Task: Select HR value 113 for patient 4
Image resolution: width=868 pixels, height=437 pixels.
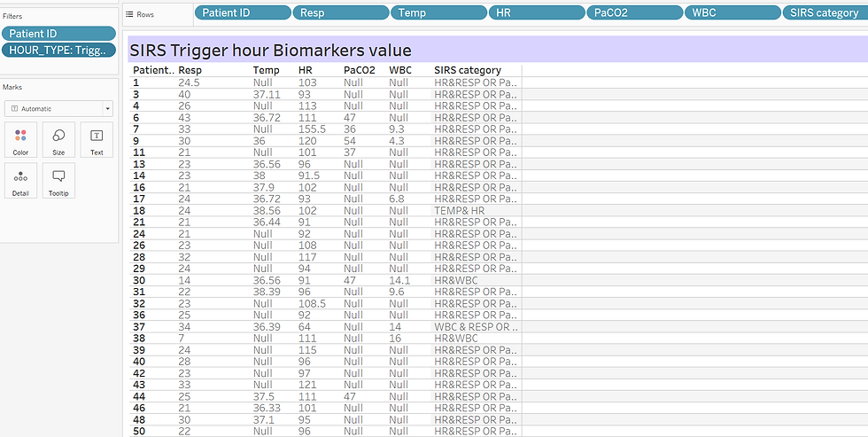Action: click(x=307, y=105)
